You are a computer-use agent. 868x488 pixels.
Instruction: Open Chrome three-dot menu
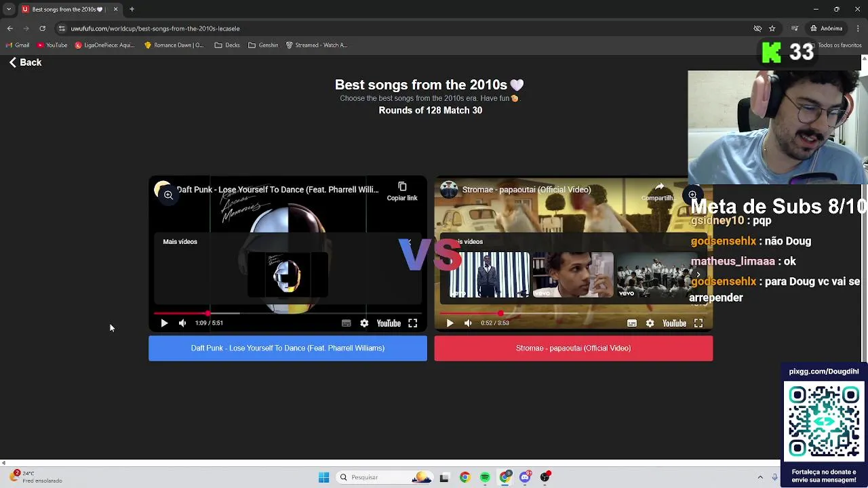(x=858, y=28)
